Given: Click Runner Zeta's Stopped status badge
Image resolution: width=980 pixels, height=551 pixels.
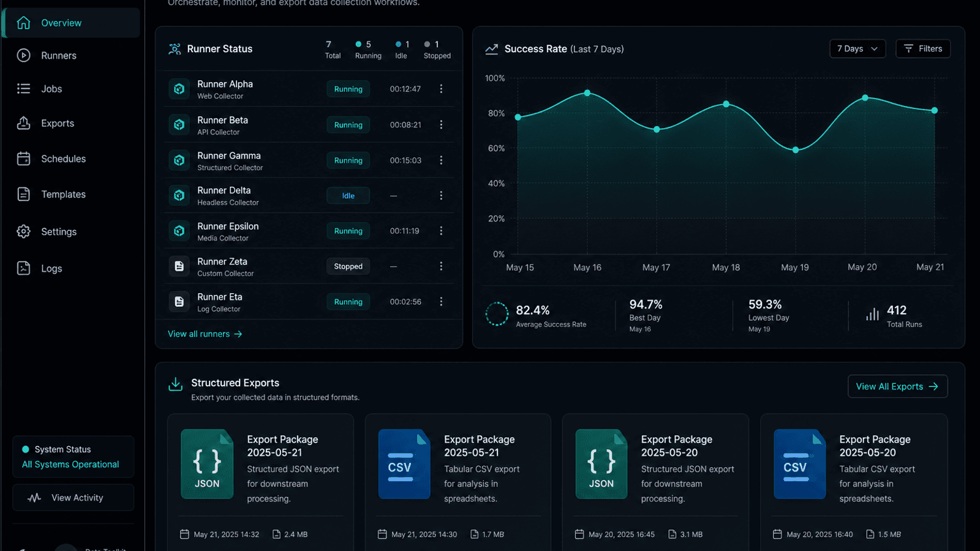Looking at the screenshot, I should (x=348, y=266).
